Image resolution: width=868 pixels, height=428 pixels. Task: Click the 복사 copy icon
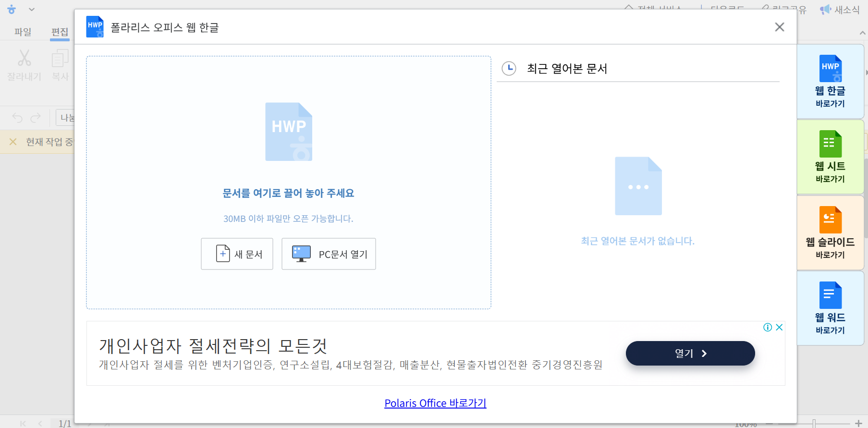point(60,58)
